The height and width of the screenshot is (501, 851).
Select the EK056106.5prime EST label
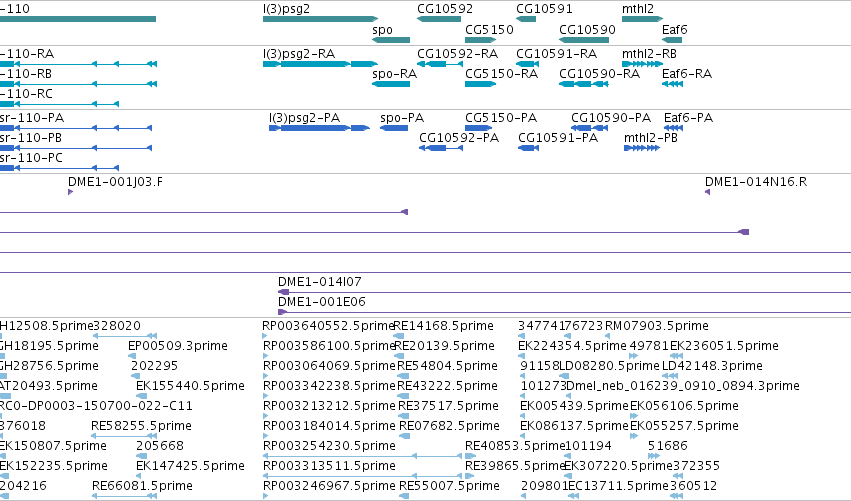click(x=684, y=406)
